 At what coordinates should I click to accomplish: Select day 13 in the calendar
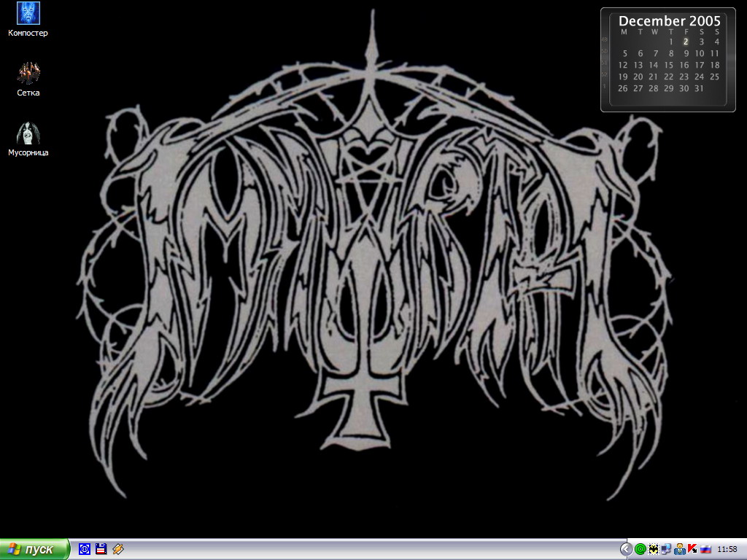(x=638, y=65)
